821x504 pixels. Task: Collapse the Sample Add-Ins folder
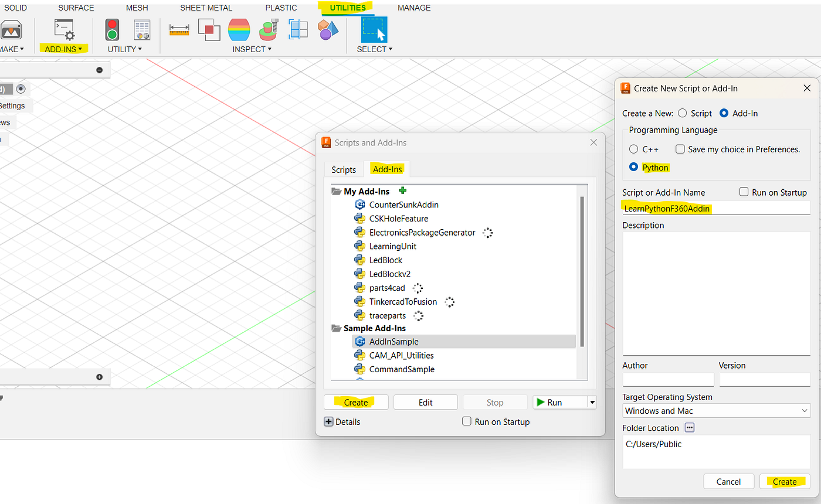pos(336,328)
